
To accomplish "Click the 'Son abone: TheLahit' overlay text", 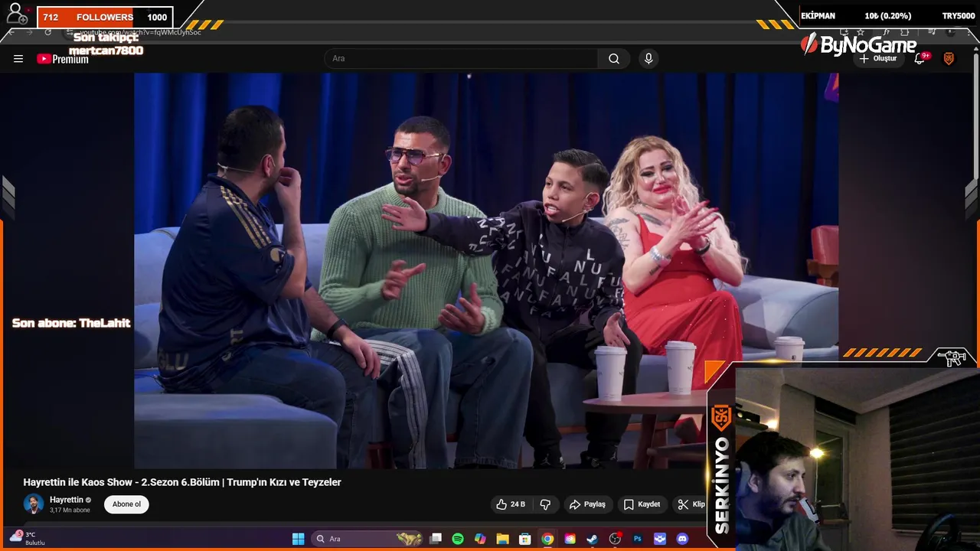I will (x=71, y=323).
